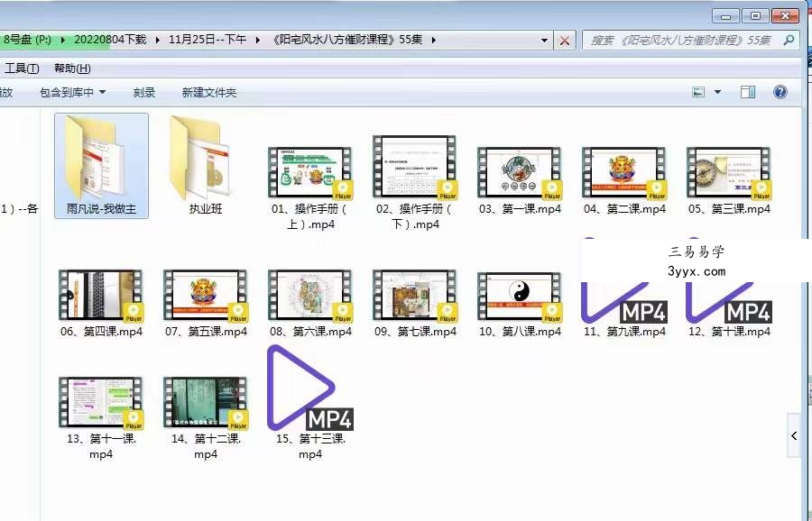Click the filename label 07、第五课.mp4
The height and width of the screenshot is (521, 812).
(x=206, y=331)
